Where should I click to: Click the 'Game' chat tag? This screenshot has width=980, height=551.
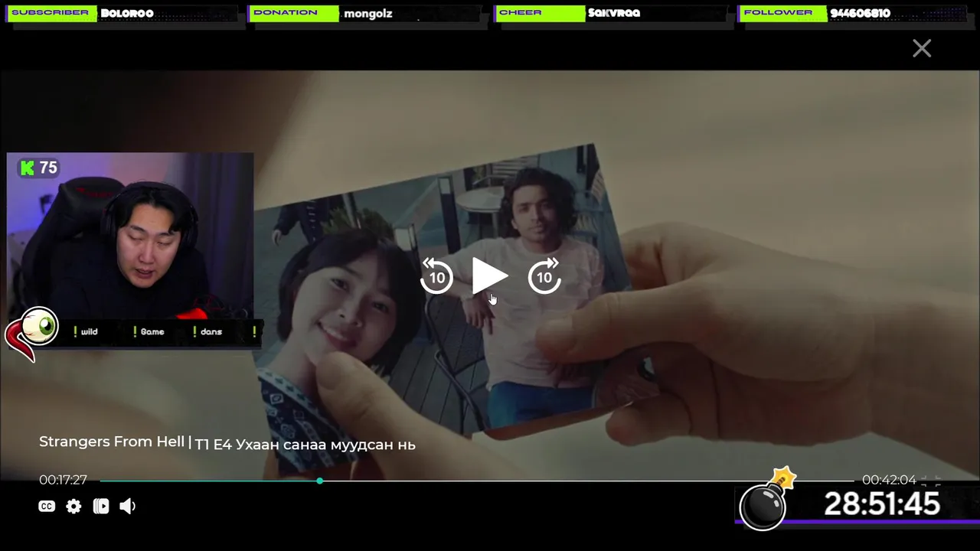[152, 331]
